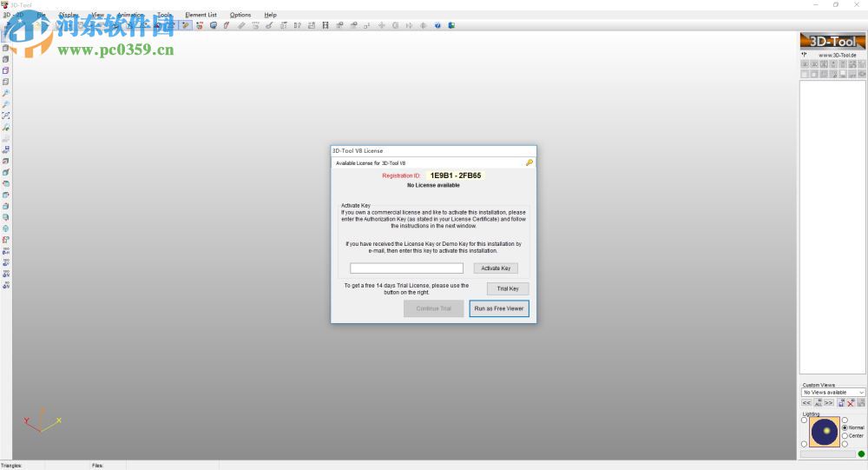Screen dimensions: 868x470
Task: Click the lighting intensity slider bar
Action: click(827, 453)
